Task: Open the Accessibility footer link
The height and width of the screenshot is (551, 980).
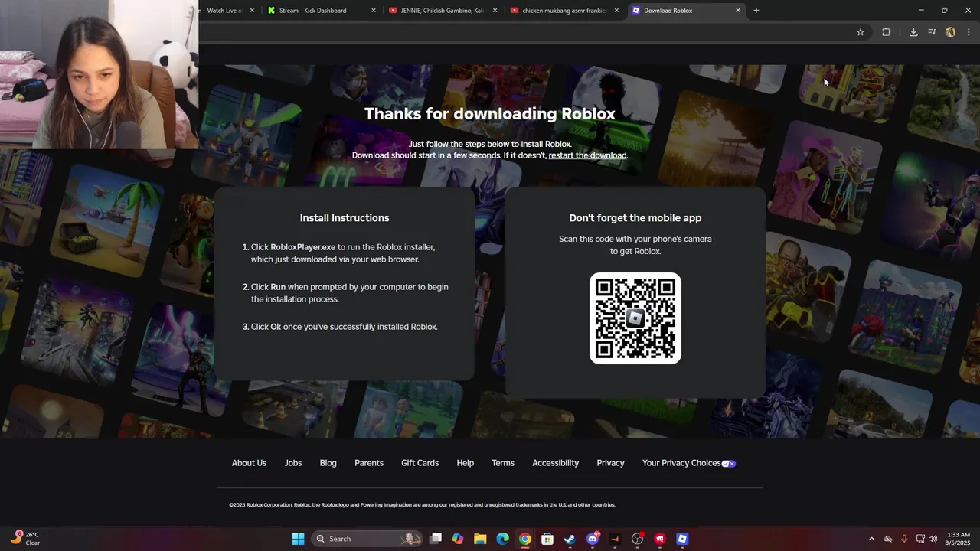Action: click(555, 463)
